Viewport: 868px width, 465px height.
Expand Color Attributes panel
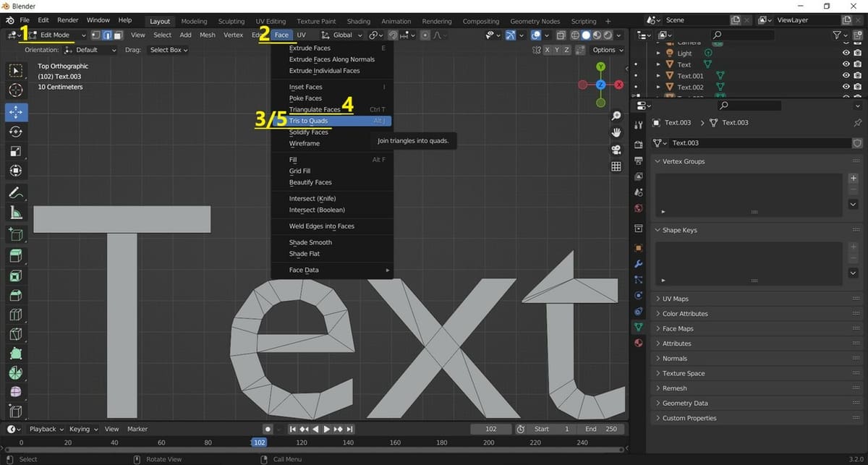[x=759, y=314]
